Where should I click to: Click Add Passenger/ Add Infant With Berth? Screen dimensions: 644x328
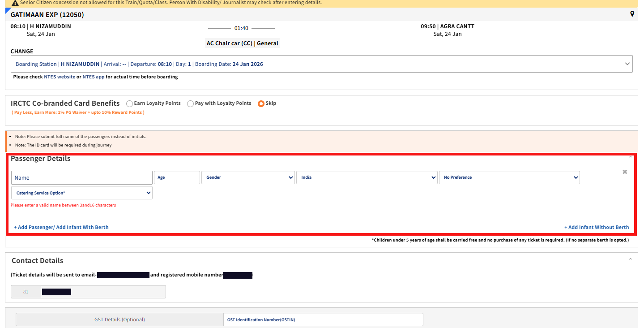(61, 227)
